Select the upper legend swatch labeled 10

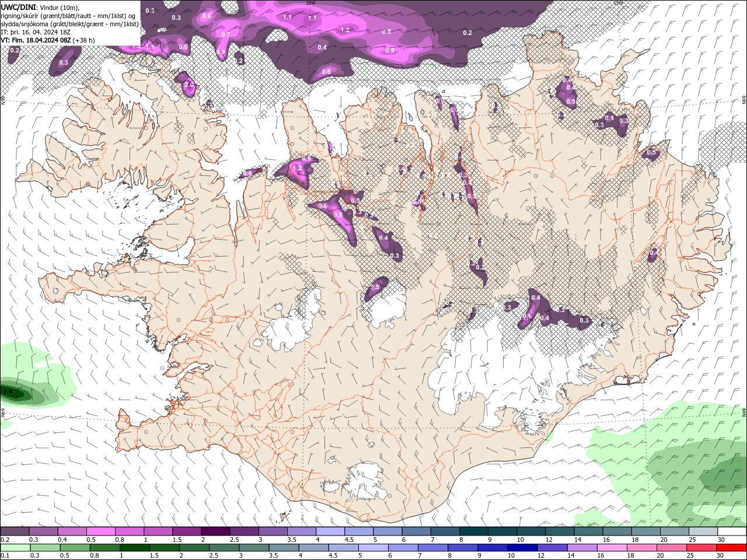point(530,531)
